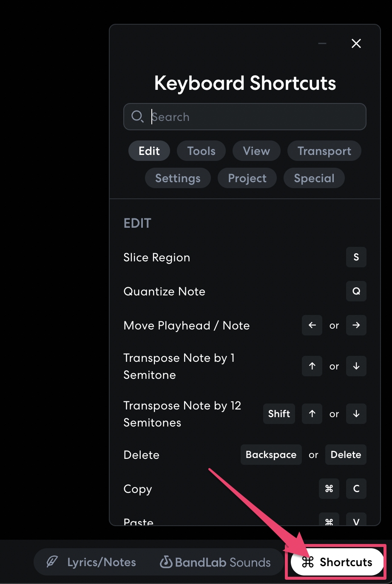The image size is (392, 584).
Task: Show the View shortcuts category
Action: tap(256, 151)
